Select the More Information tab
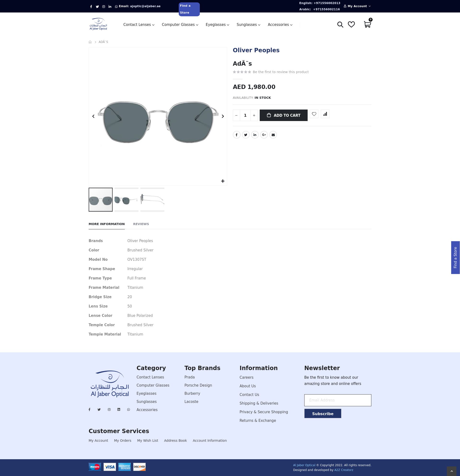 (107, 224)
